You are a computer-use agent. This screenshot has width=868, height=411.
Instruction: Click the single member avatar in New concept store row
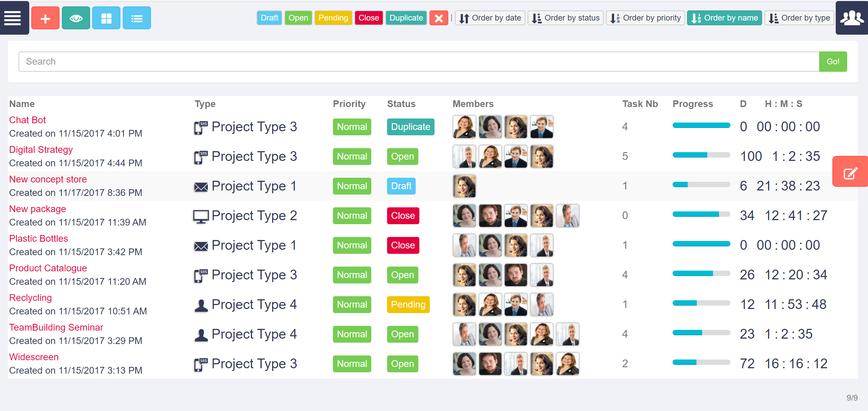[x=464, y=186]
